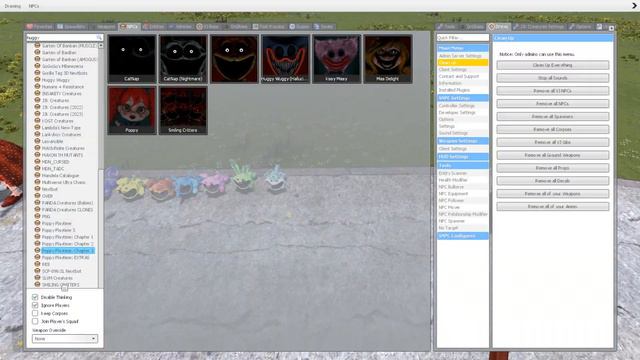
Task: Switch to the Tools tab in the right panel
Action: 447,27
